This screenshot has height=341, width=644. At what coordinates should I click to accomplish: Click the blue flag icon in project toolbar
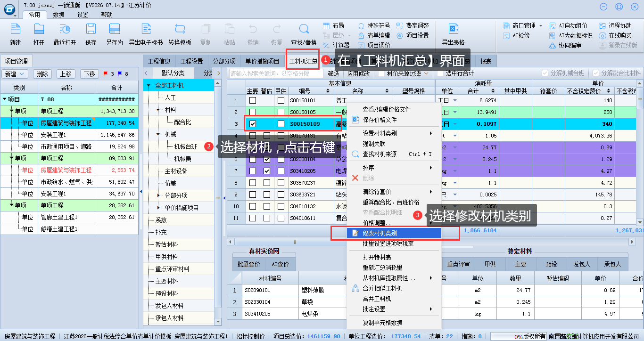tap(120, 74)
